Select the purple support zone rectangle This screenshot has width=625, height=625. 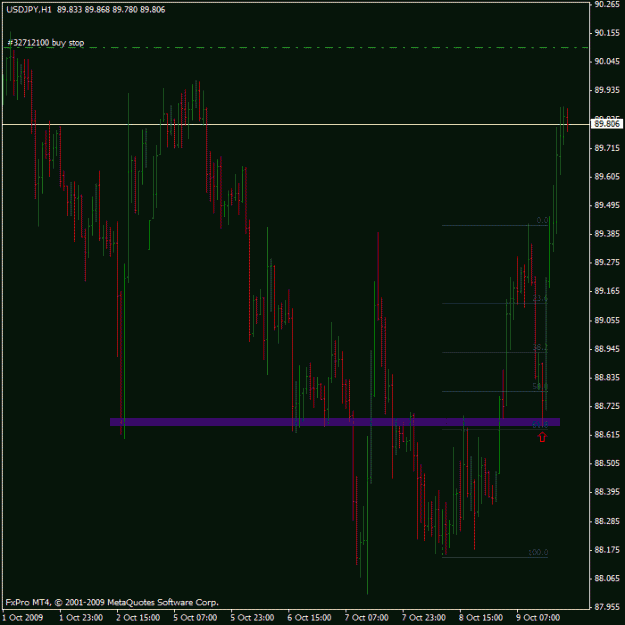(335, 422)
